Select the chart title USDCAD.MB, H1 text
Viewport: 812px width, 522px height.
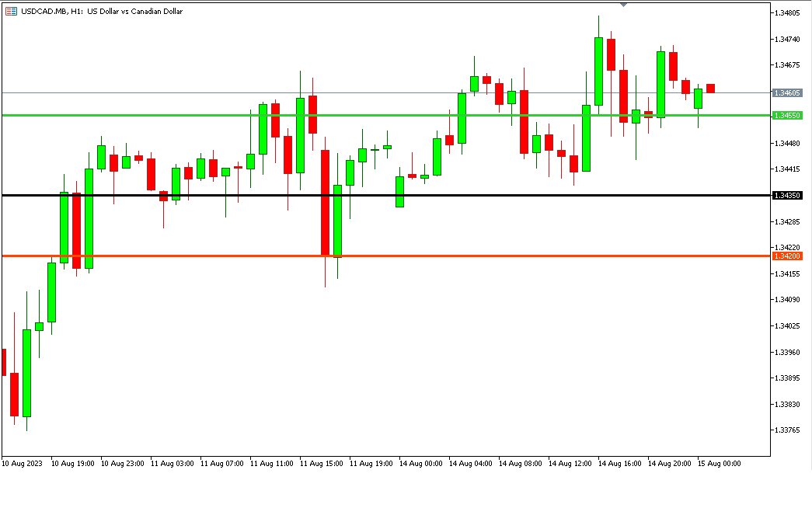click(x=53, y=12)
